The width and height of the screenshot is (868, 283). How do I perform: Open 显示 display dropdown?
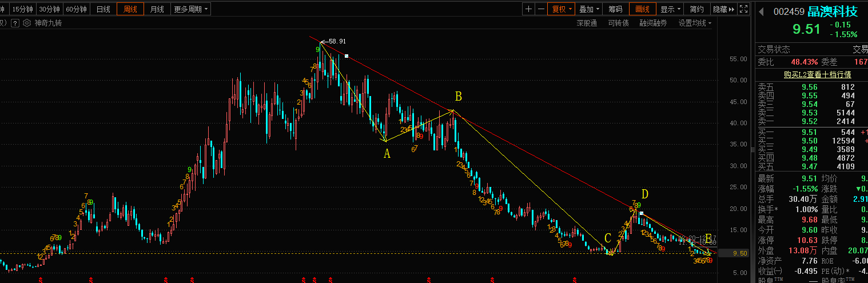(x=670, y=9)
